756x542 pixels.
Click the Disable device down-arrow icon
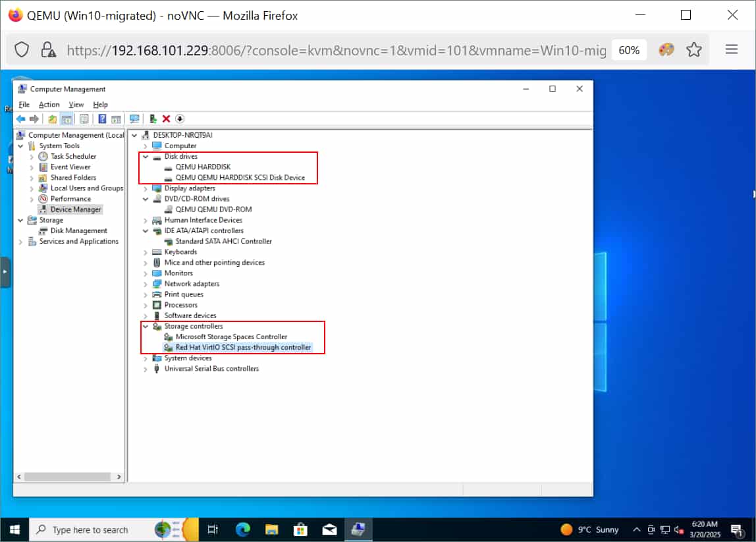click(180, 119)
